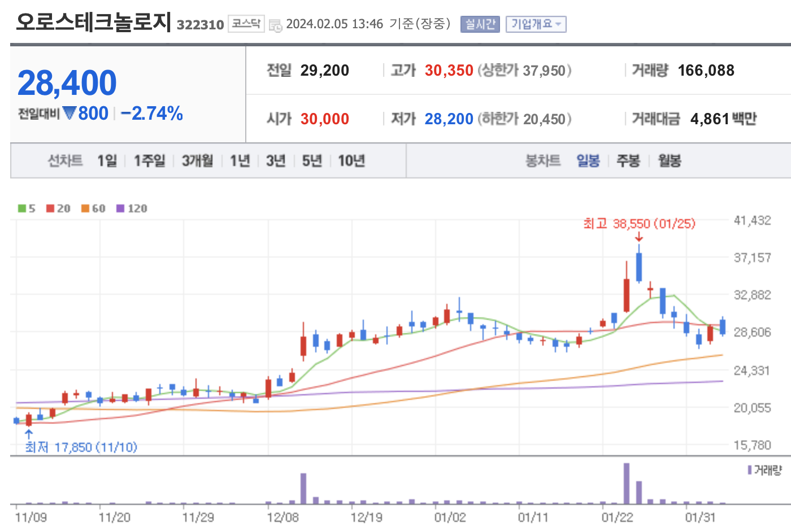Click the 12/08 date axis label
This screenshot has height=532, width=791.
click(283, 517)
